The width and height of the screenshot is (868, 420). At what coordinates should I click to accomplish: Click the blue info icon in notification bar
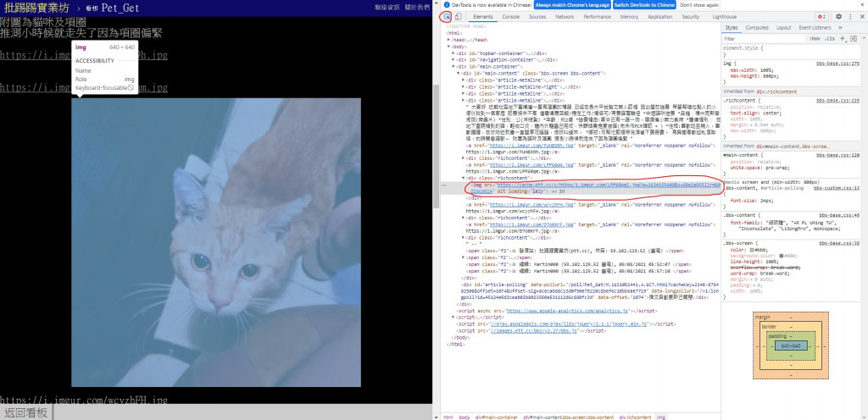coord(447,4)
